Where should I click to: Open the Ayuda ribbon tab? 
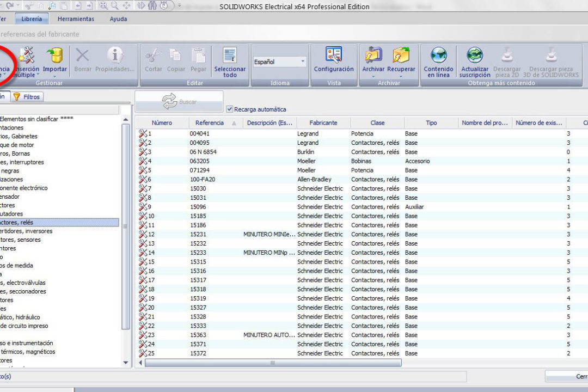(118, 19)
